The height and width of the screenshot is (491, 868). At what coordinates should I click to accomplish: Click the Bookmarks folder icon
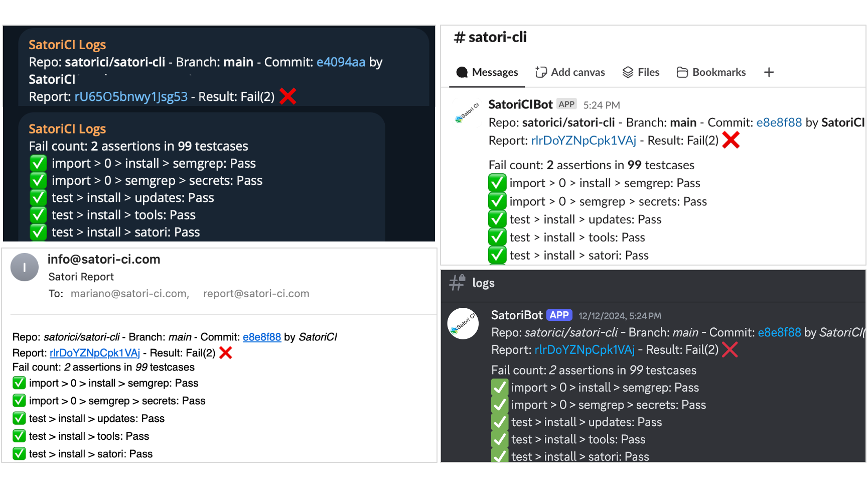coord(682,72)
